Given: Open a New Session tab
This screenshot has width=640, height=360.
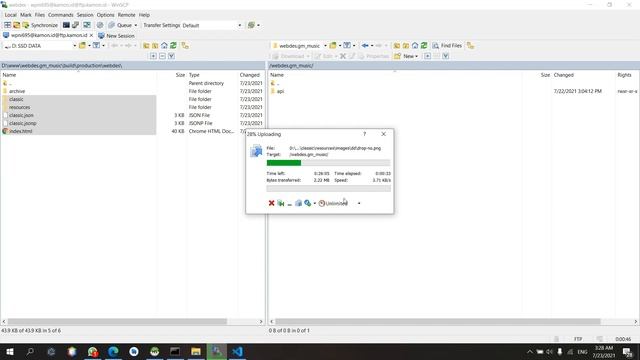Looking at the screenshot, I should click(x=116, y=36).
